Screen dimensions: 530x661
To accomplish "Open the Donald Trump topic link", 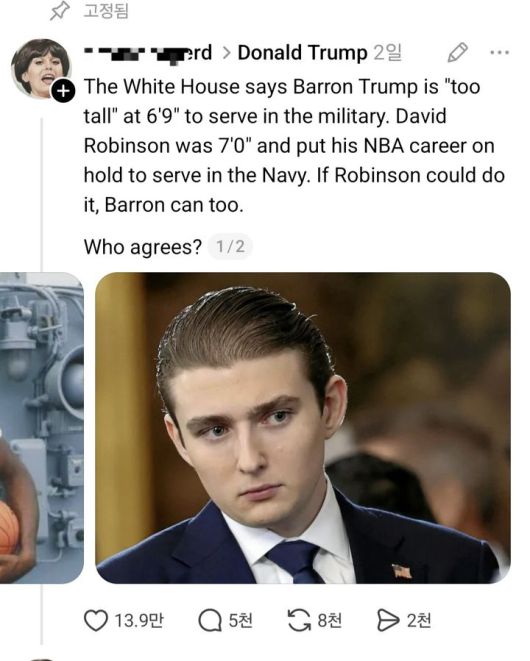I will pyautogui.click(x=302, y=53).
